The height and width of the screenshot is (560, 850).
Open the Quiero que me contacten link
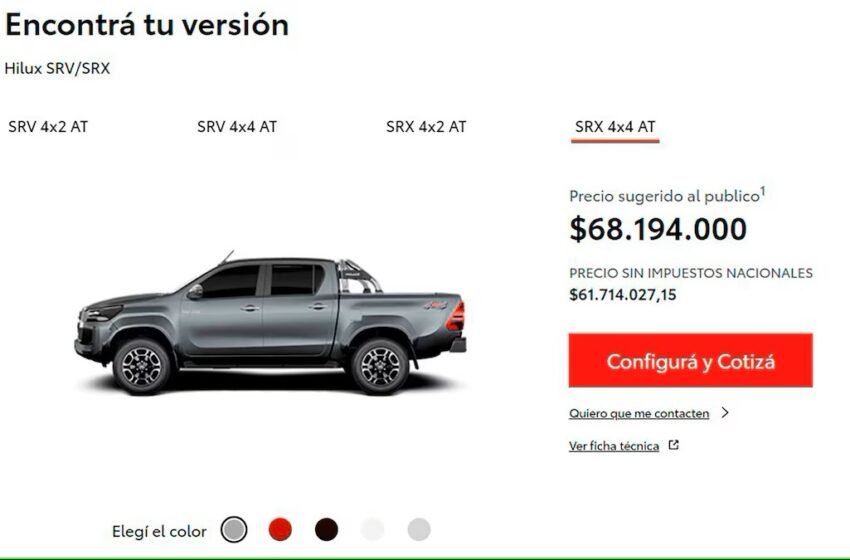[639, 413]
